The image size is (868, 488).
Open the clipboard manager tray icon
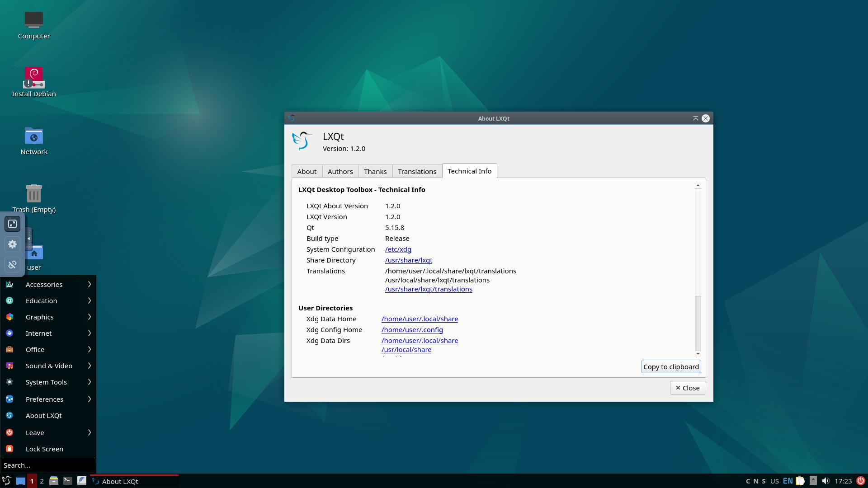tap(800, 481)
